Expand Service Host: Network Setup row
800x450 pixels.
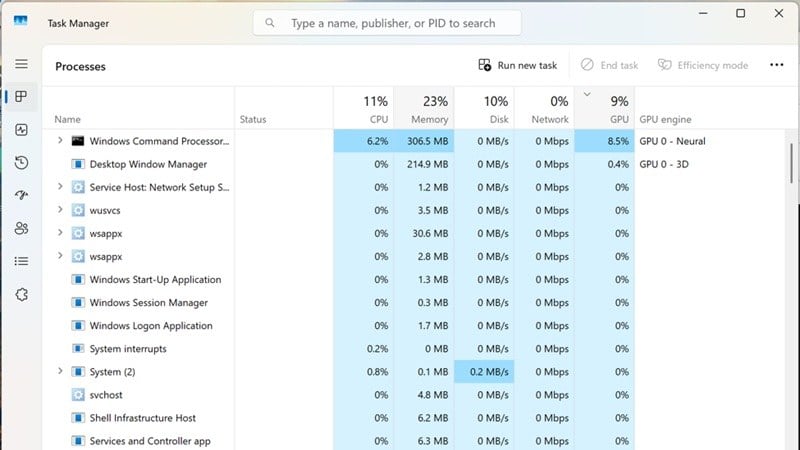tap(60, 187)
